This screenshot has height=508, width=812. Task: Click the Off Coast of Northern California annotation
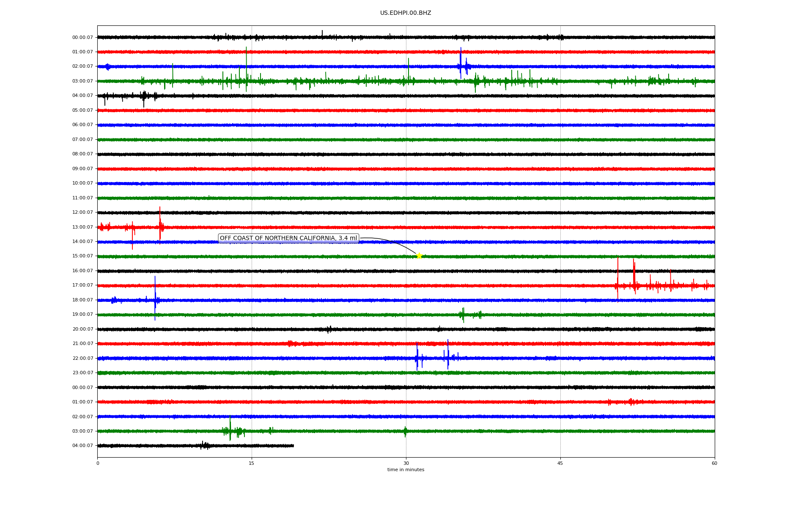288,238
